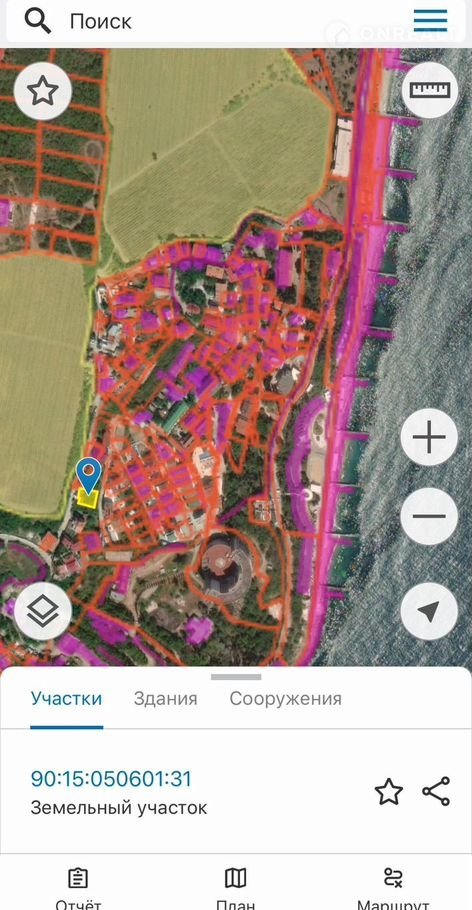
Task: Add parcel to favorites with star
Action: 389,792
